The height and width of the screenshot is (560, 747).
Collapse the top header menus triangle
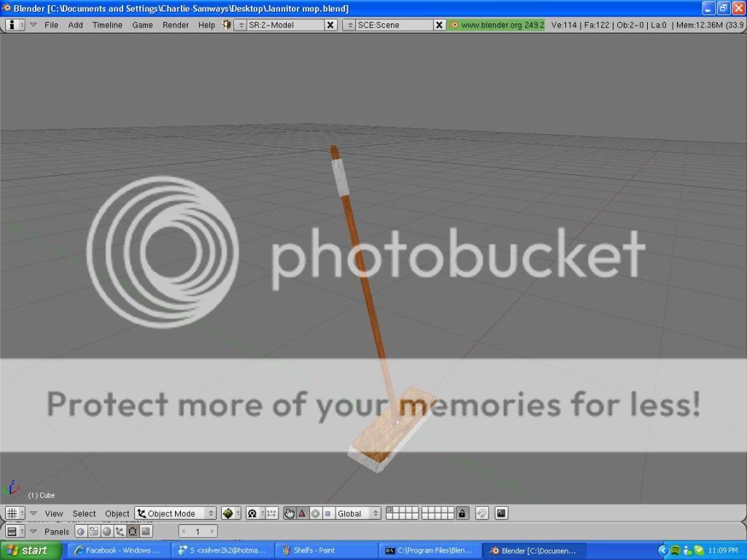pos(34,25)
